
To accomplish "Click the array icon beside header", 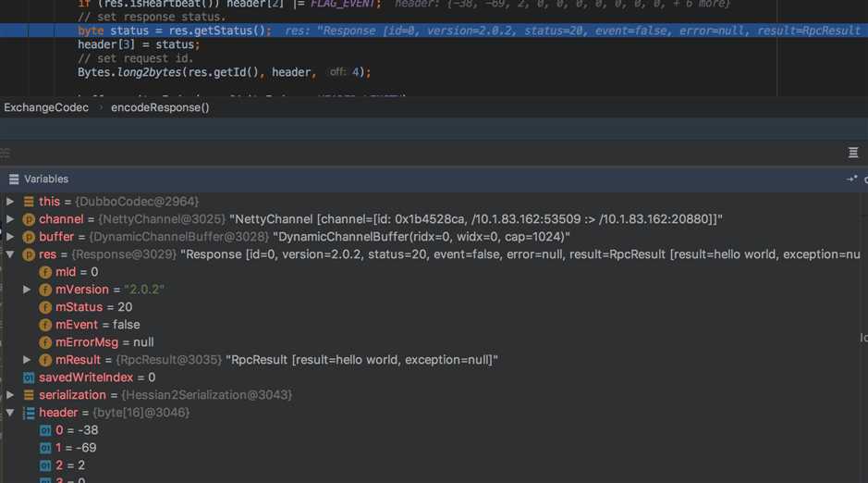I will click(29, 413).
